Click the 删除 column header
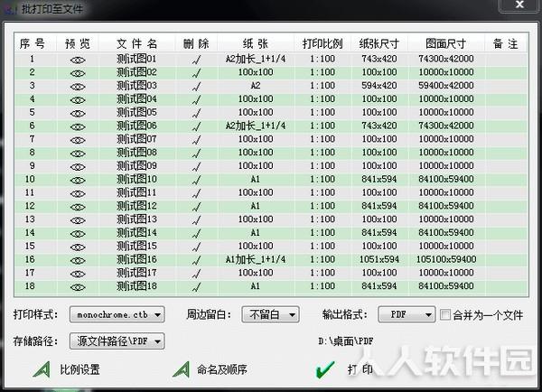The height and width of the screenshot is (392, 542). pos(196,43)
